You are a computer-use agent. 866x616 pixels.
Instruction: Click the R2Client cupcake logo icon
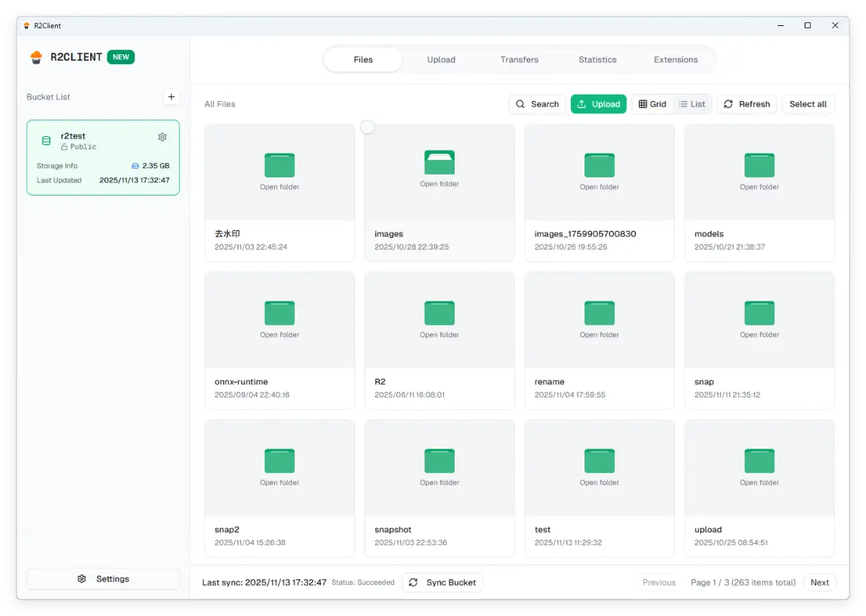(35, 57)
